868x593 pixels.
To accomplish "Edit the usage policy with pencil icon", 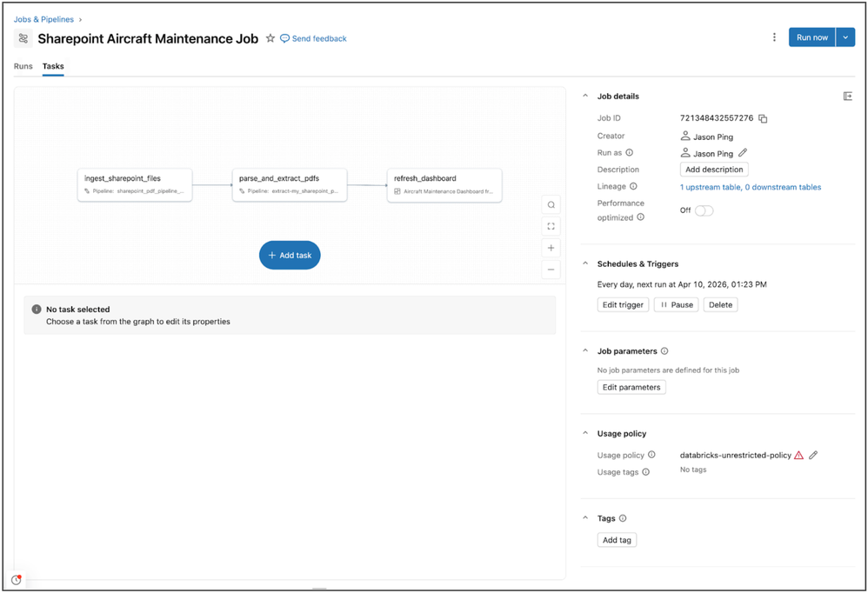I will click(x=813, y=455).
